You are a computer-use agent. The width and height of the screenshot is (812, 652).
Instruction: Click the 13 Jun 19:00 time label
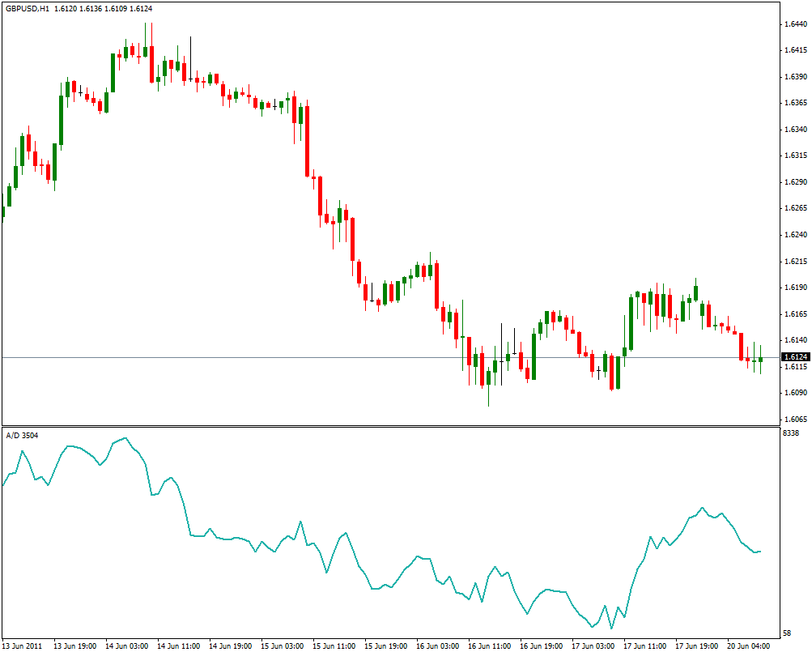pos(75,646)
